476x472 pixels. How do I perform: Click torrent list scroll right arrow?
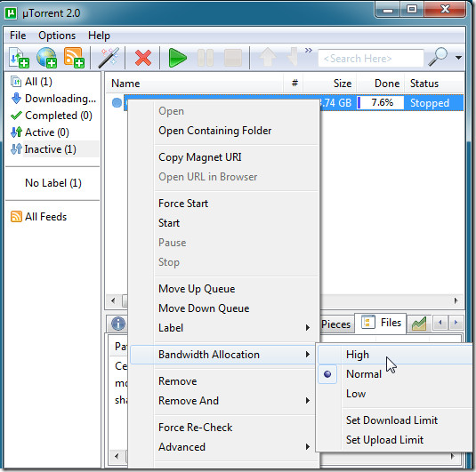[456, 300]
